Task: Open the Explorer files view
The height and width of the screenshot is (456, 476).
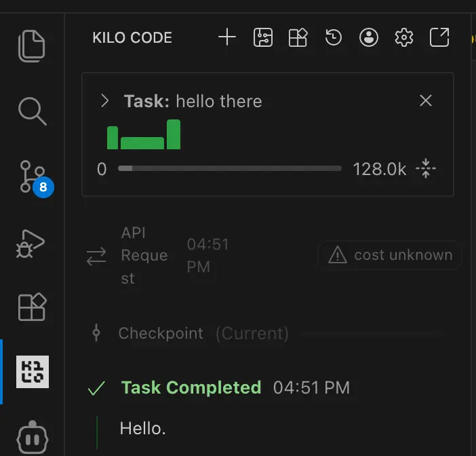Action: pyautogui.click(x=32, y=46)
